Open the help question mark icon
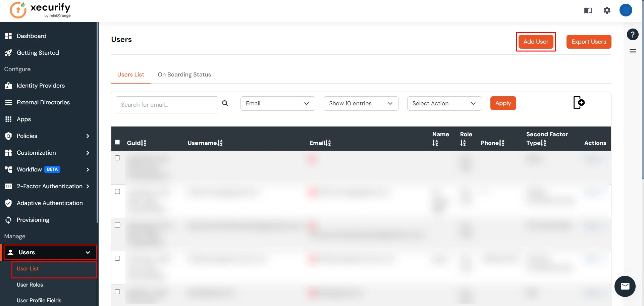 click(633, 34)
